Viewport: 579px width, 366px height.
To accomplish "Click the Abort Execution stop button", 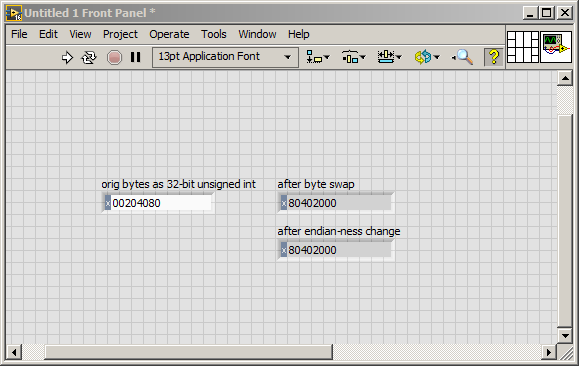I will click(x=114, y=58).
